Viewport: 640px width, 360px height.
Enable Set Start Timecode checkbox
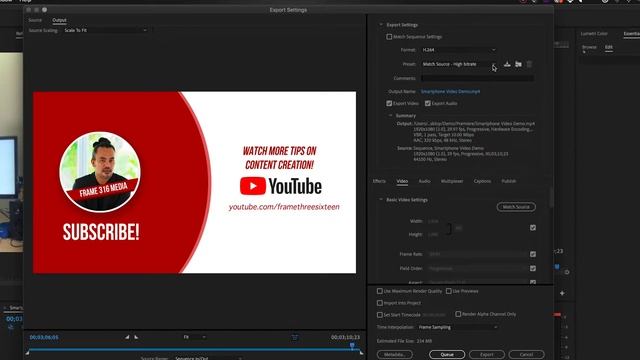[380, 315]
